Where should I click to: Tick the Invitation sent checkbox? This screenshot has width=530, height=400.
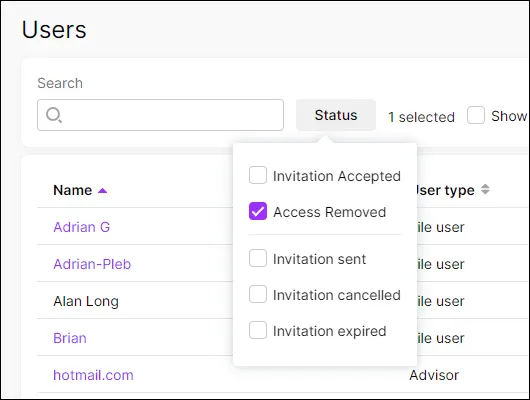(x=258, y=258)
